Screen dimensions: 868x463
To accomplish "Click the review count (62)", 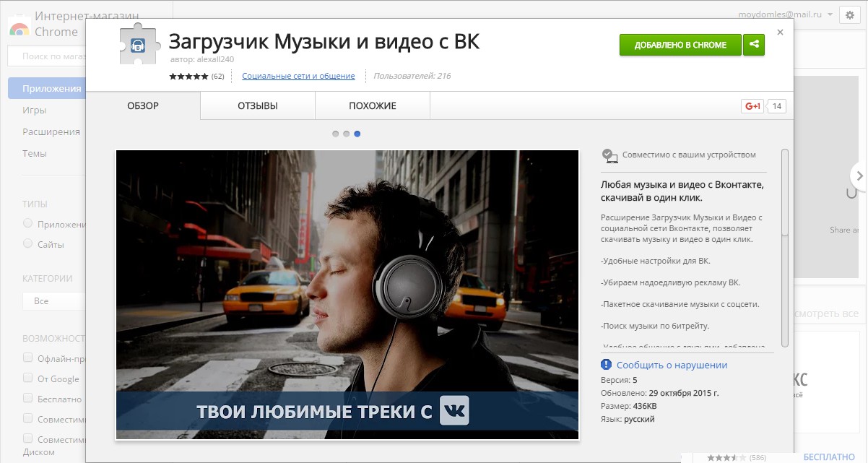I will 217,76.
